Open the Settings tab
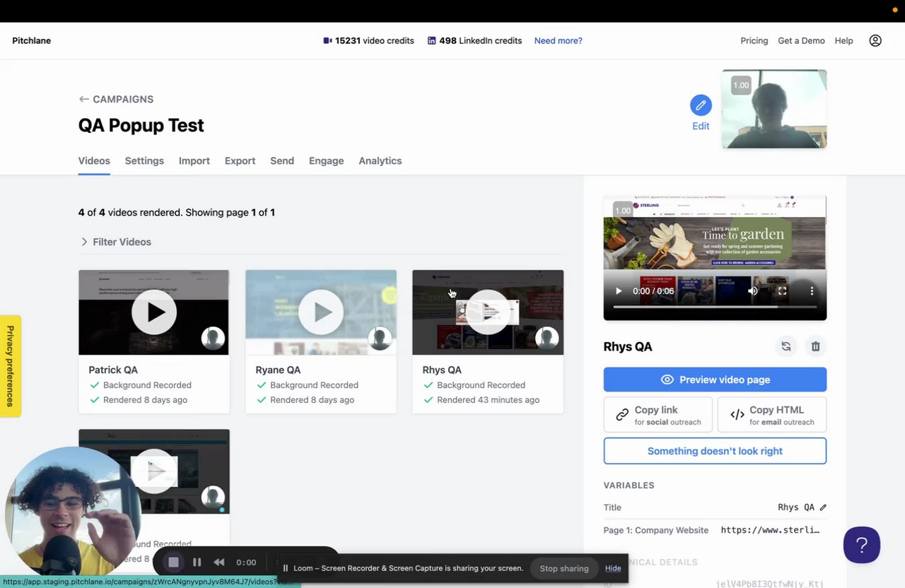 click(x=144, y=161)
